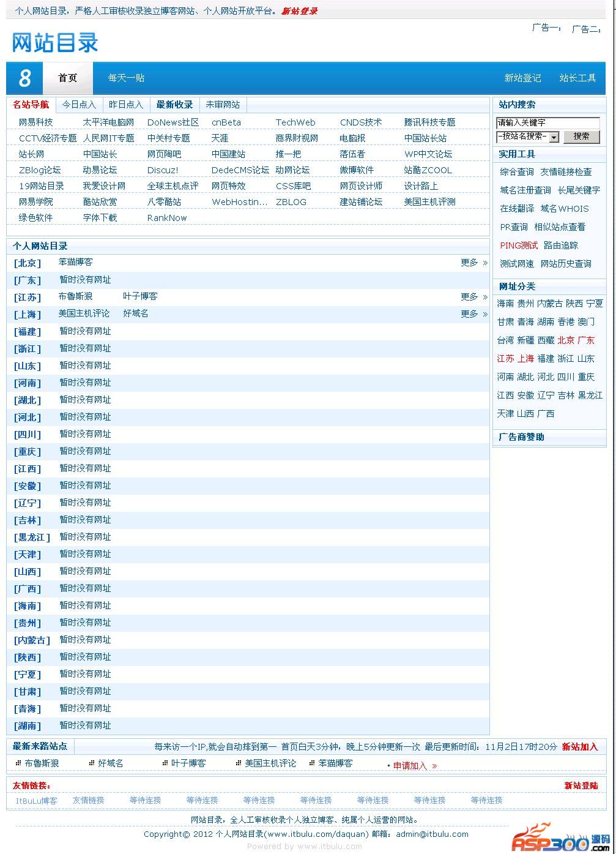Open the DoNews社区 link

(173, 122)
